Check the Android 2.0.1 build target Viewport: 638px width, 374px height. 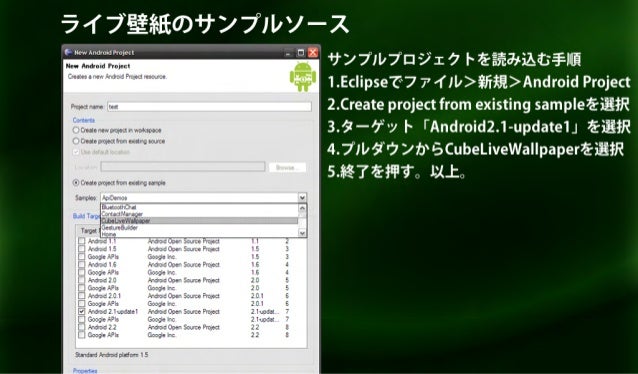pos(82,296)
